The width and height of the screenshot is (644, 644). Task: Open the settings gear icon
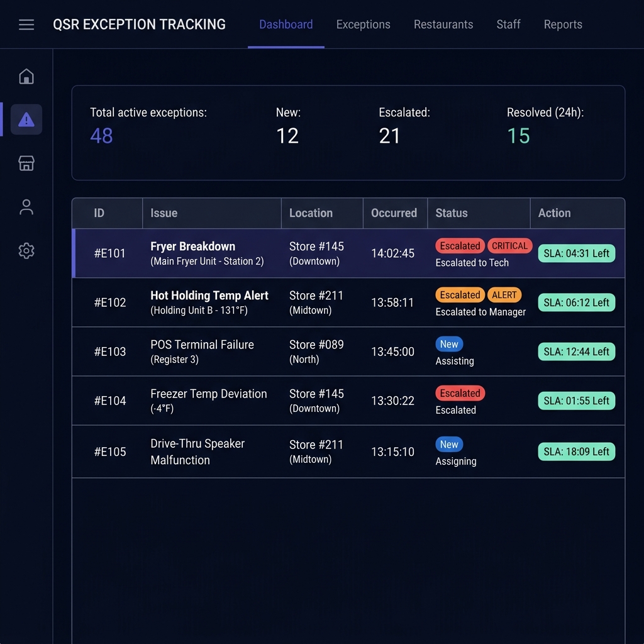[26, 250]
